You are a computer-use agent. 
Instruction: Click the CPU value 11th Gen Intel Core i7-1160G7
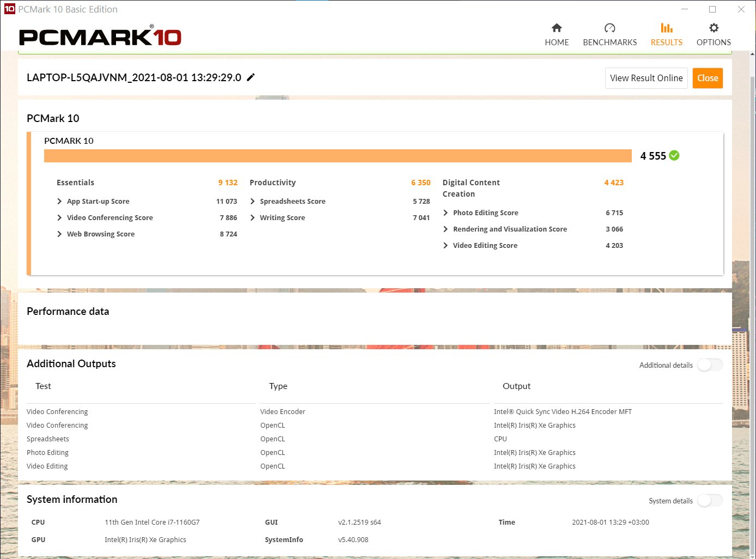(152, 522)
